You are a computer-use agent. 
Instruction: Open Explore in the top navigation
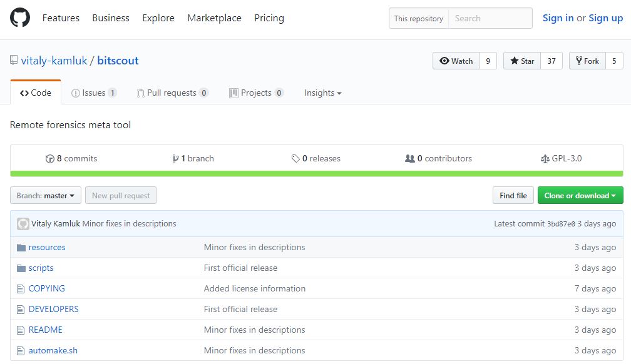[158, 18]
